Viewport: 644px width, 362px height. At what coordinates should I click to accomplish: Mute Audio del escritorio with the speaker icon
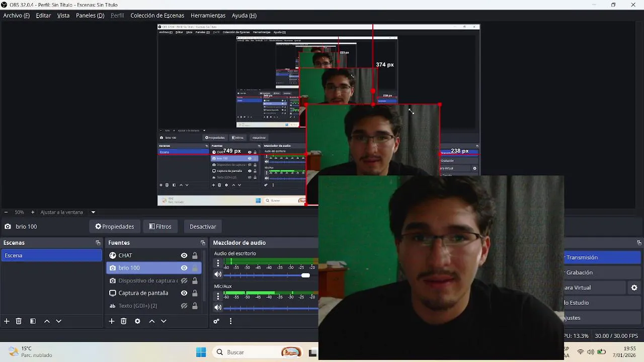[x=218, y=275]
